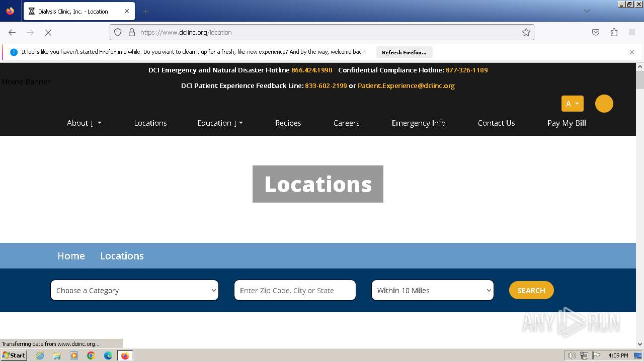Click the Firefox back arrow button
The image size is (644, 362).
tap(12, 32)
